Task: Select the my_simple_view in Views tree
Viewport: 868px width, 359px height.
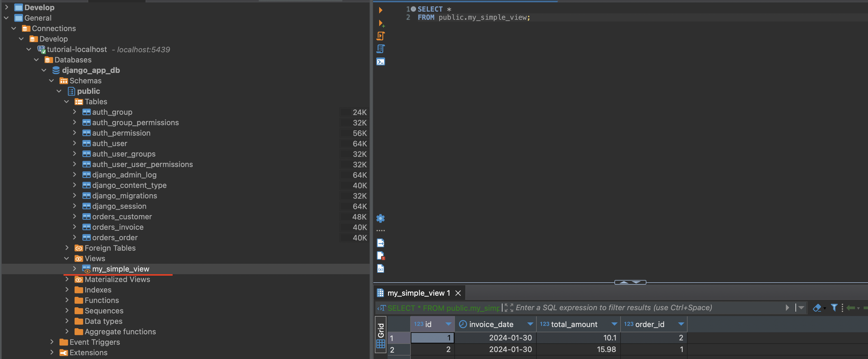Action: tap(120, 268)
